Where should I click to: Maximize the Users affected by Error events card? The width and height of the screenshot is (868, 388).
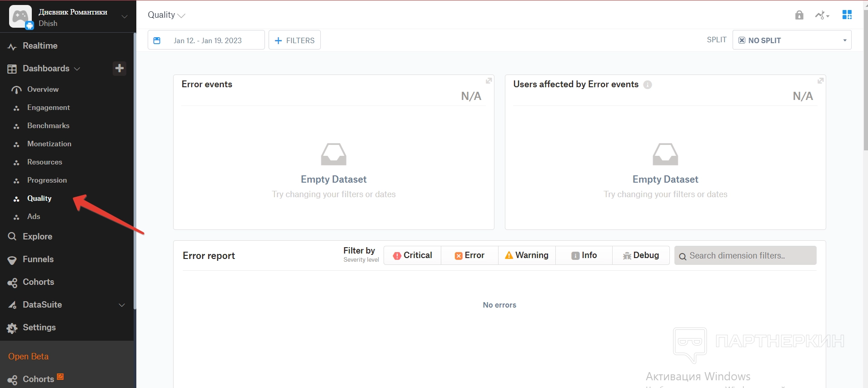tap(821, 80)
